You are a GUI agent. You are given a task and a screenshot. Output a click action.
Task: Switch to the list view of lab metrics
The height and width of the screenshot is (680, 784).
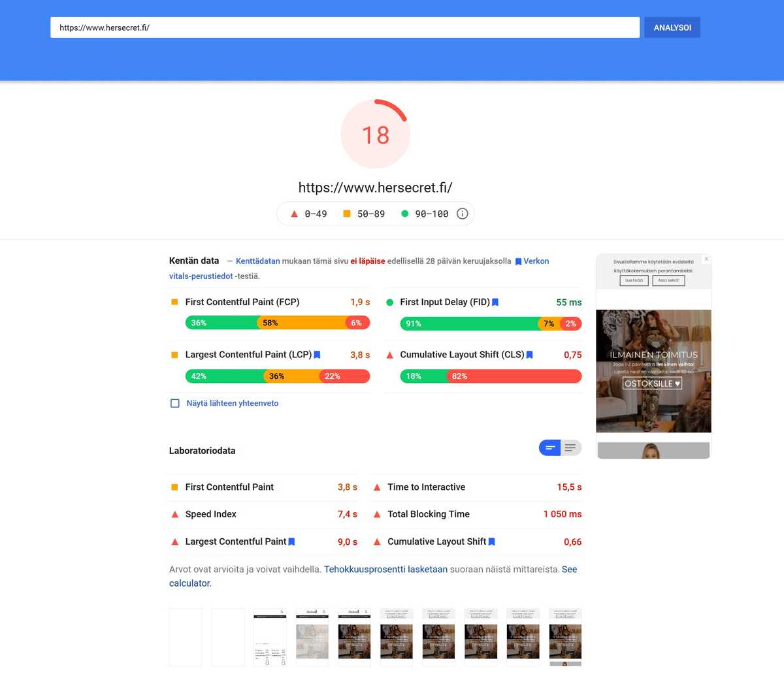pyautogui.click(x=570, y=447)
